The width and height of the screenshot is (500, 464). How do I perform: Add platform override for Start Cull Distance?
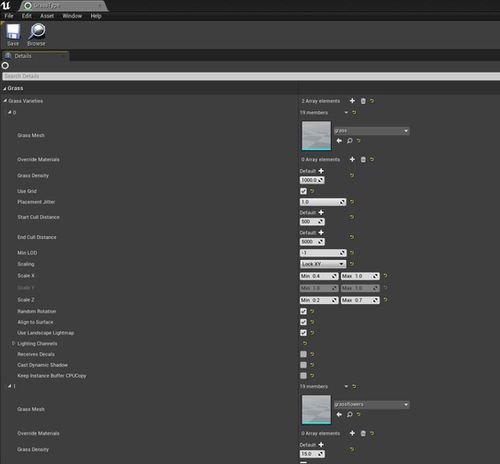[x=321, y=212]
